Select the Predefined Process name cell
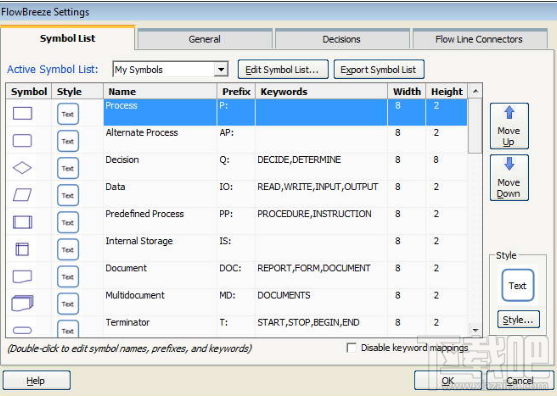The height and width of the screenshot is (396, 557). (160, 221)
